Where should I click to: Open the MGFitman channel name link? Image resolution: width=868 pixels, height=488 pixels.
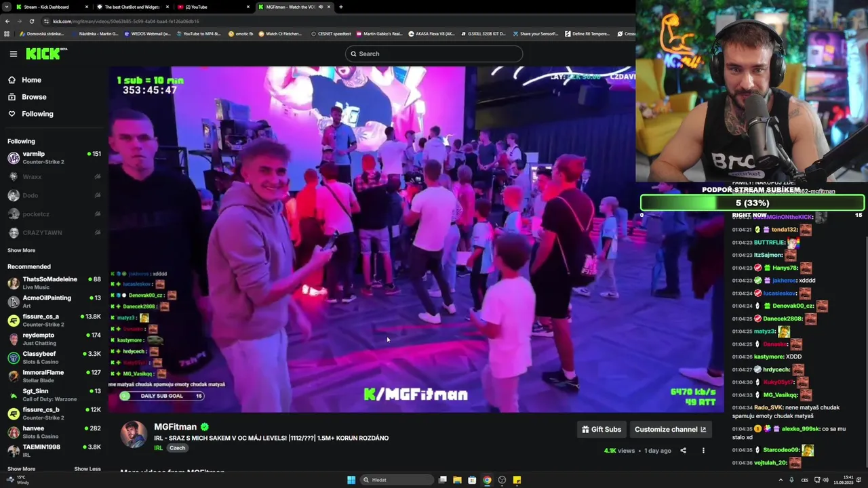click(x=175, y=427)
